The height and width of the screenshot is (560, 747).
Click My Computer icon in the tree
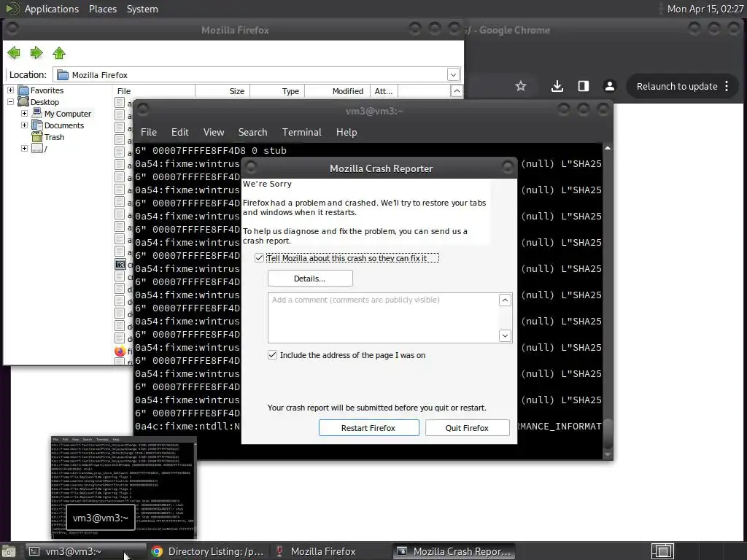point(36,113)
